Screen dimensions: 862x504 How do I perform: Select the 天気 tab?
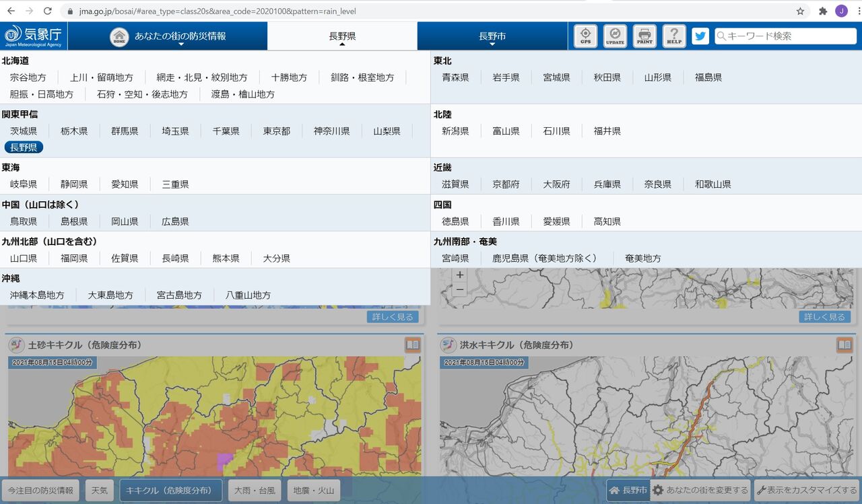coord(99,491)
